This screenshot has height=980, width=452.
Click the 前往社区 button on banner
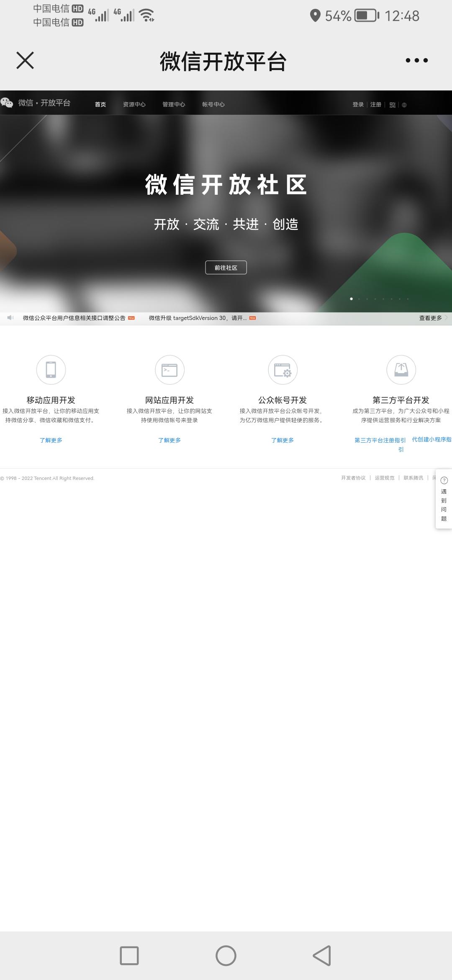tap(226, 268)
